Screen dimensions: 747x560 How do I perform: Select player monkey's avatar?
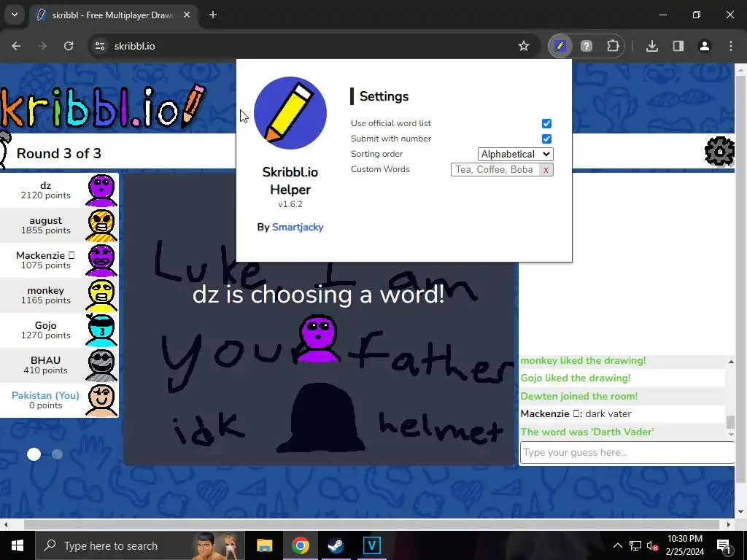pyautogui.click(x=101, y=295)
